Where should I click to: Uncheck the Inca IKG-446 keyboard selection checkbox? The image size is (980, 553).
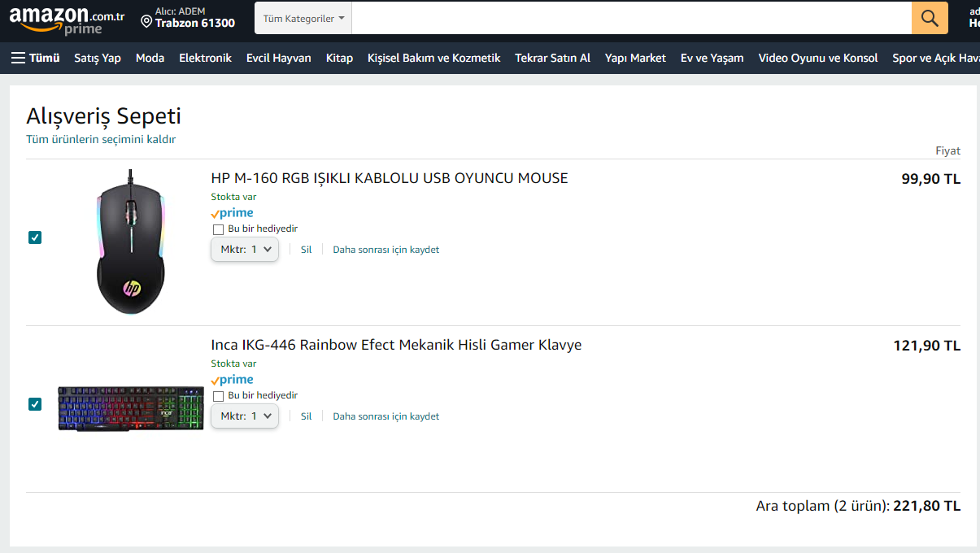tap(35, 404)
